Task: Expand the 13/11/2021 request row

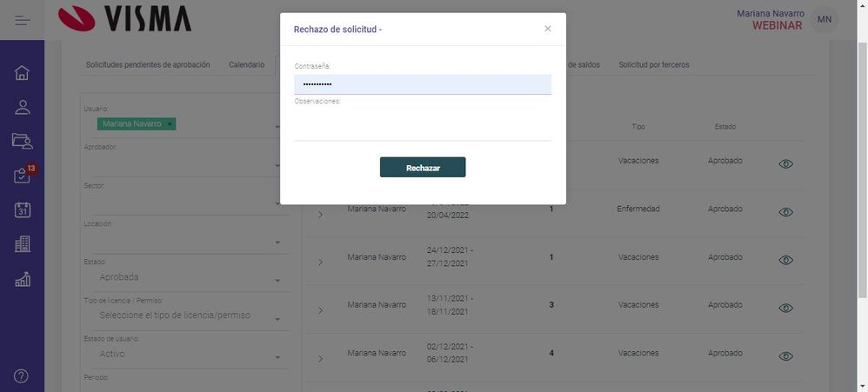Action: click(320, 310)
